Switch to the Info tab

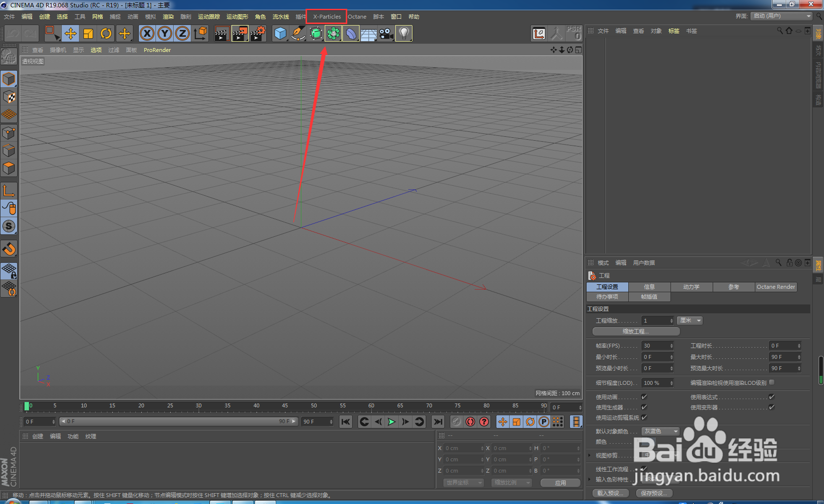point(649,287)
